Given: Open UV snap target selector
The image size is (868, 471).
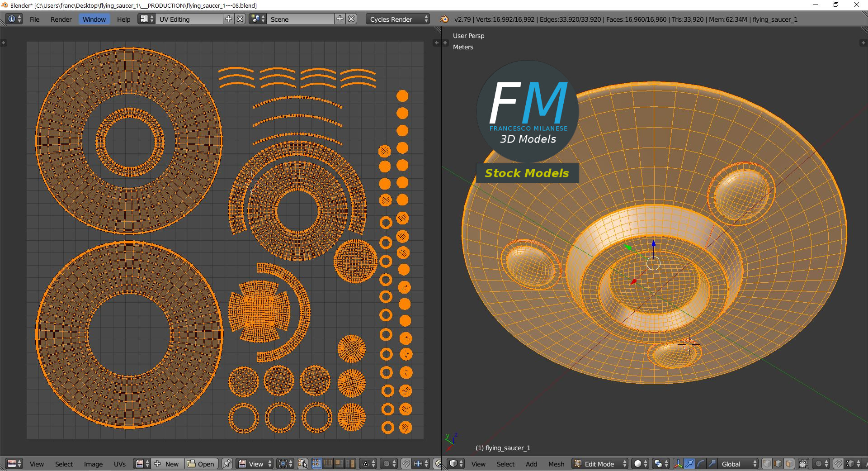Looking at the screenshot, I should [421, 464].
